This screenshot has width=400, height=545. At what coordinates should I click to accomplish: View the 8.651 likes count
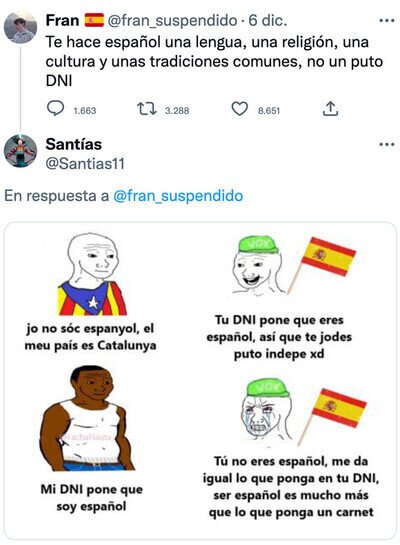pos(269,111)
